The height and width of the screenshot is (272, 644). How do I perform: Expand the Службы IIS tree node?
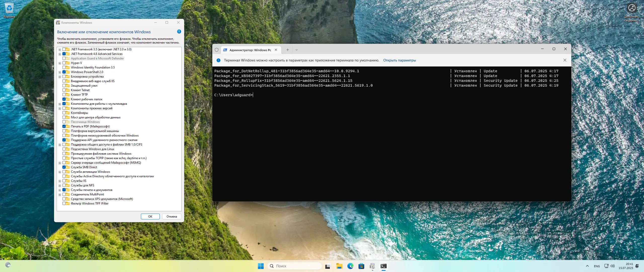pyautogui.click(x=60, y=181)
